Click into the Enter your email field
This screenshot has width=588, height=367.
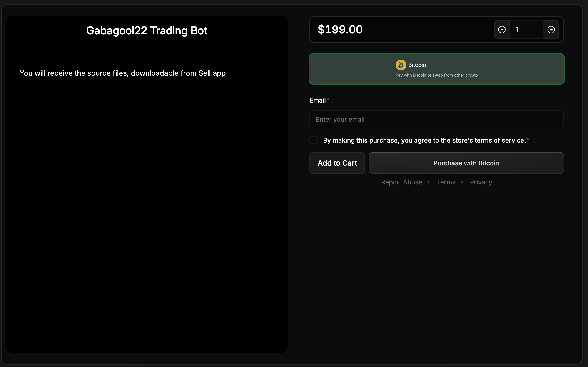436,119
